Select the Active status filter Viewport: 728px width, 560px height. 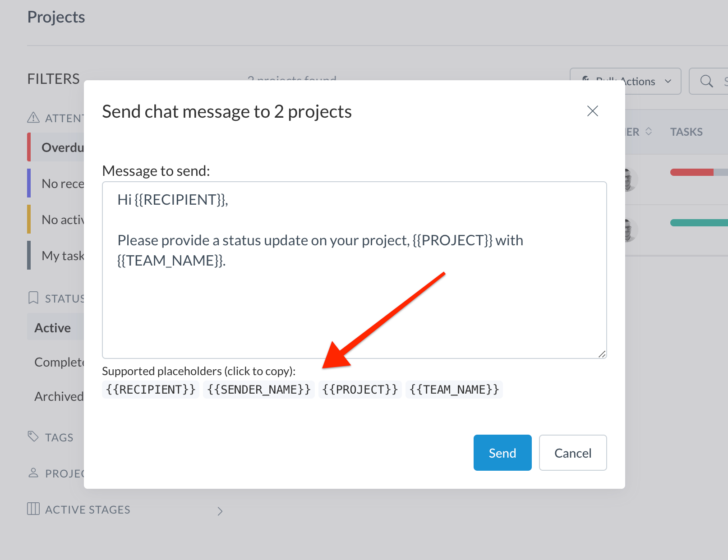tap(53, 328)
